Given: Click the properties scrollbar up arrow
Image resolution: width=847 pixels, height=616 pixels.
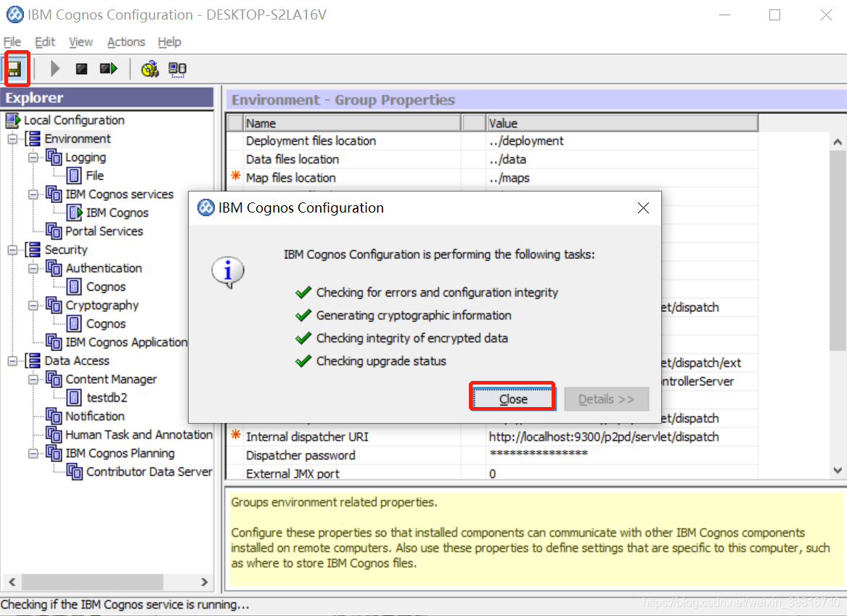Looking at the screenshot, I should point(838,142).
